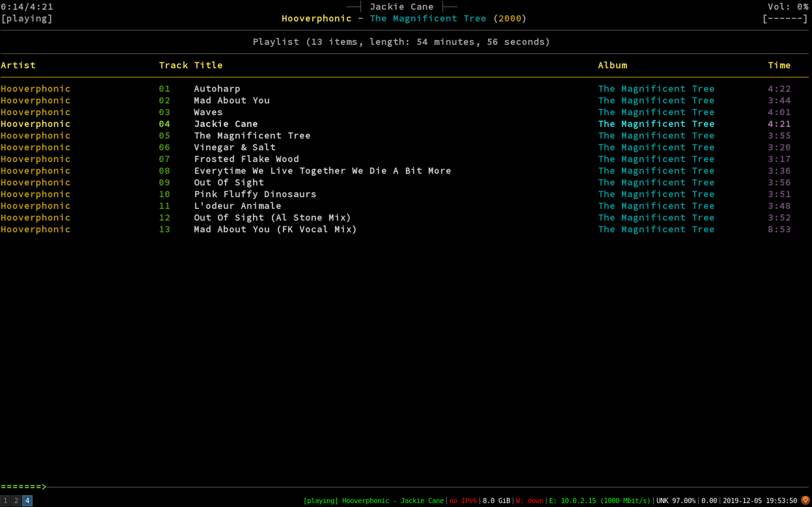Switch to workspace 2
Image resolution: width=812 pixels, height=507 pixels.
16,500
